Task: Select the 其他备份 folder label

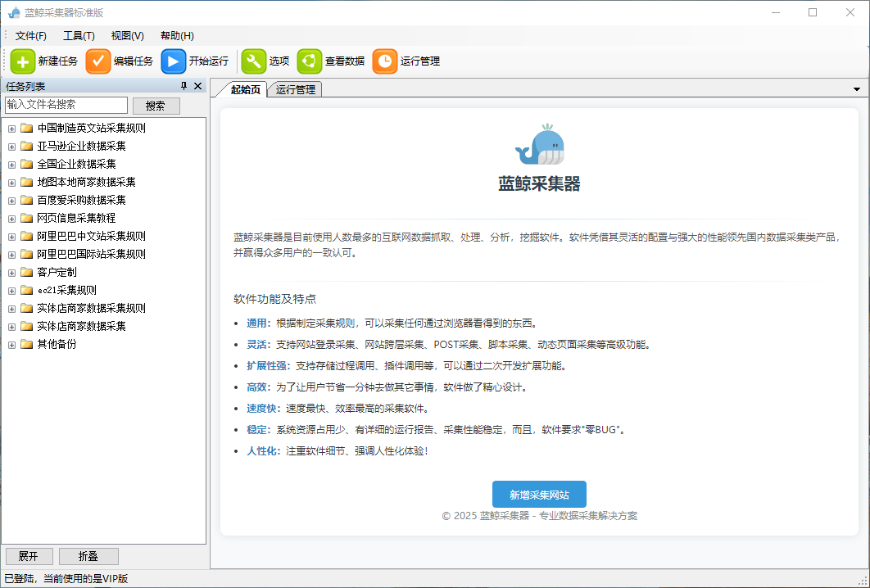Action: (57, 345)
